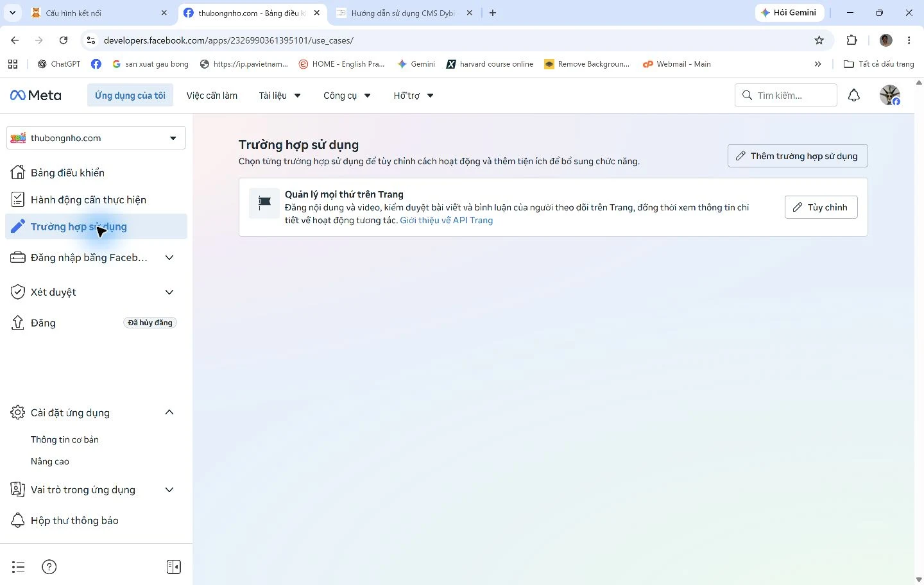Click the list icon at sidebar bottom
The height and width of the screenshot is (585, 924).
tap(18, 567)
